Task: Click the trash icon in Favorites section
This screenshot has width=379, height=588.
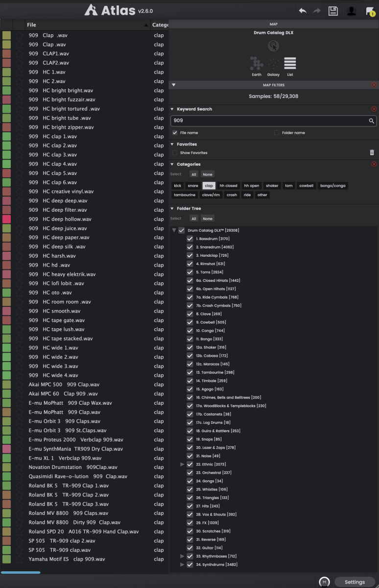Action: [372, 152]
